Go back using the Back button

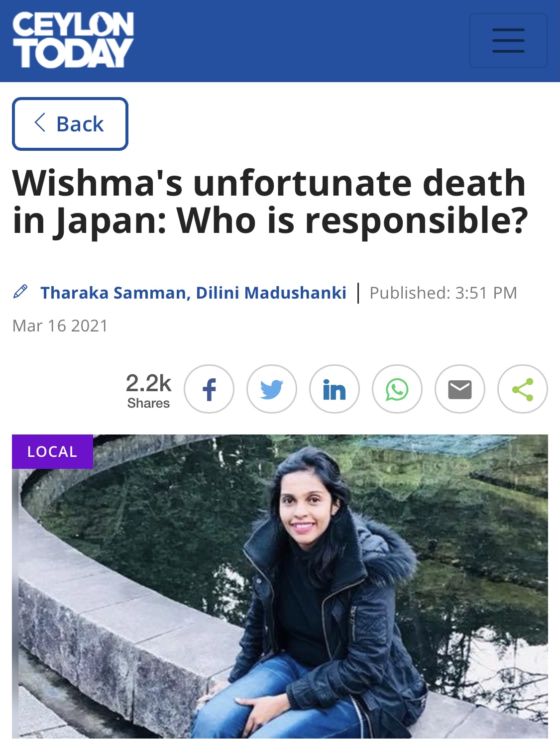click(x=70, y=124)
